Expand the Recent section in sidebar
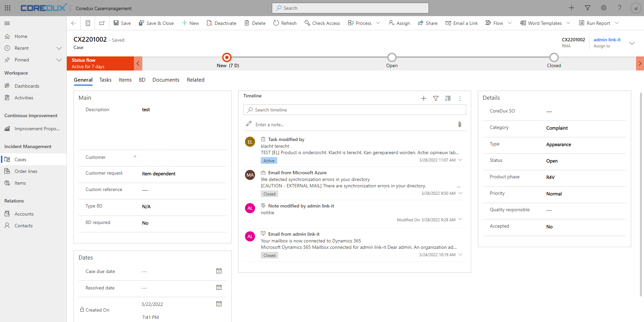 tap(59, 48)
